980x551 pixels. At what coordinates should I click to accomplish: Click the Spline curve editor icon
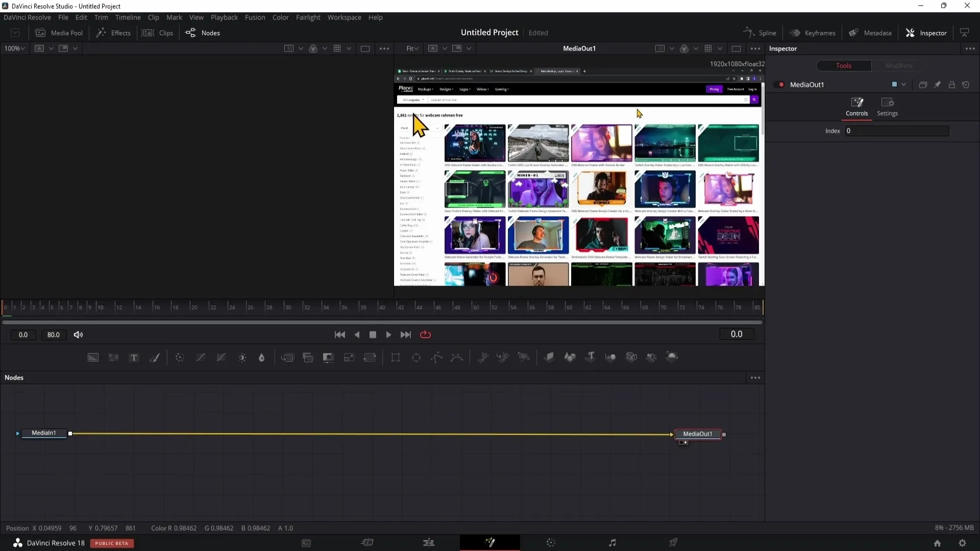749,32
